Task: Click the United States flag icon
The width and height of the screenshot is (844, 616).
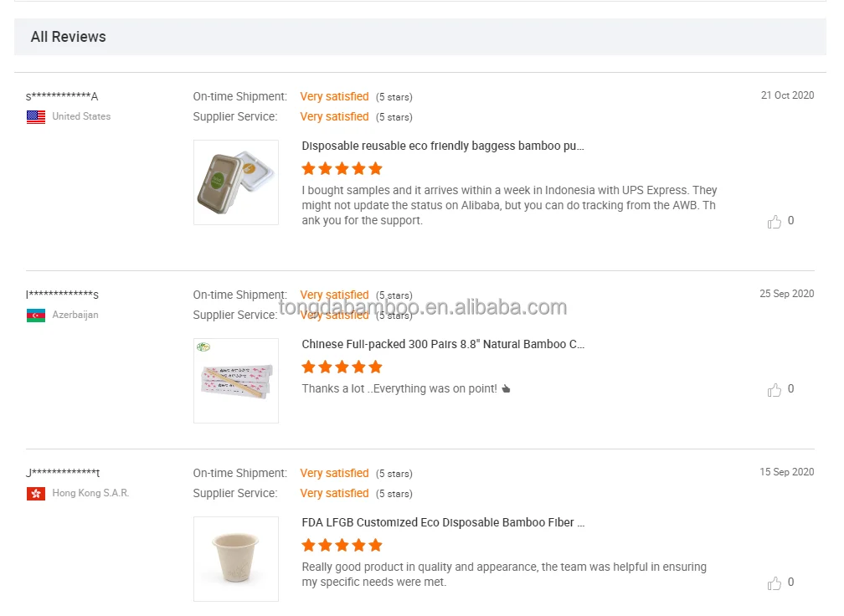Action: point(35,117)
